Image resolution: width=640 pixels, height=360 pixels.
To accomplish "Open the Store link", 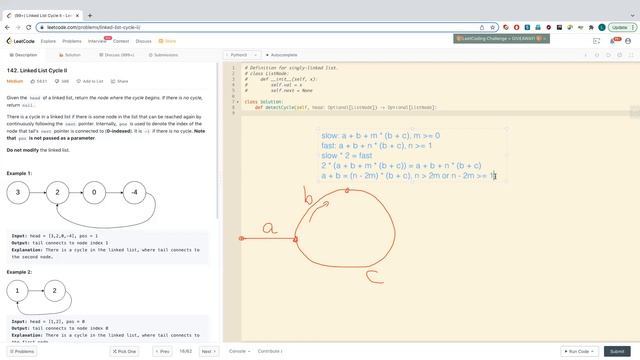I will tap(167, 41).
